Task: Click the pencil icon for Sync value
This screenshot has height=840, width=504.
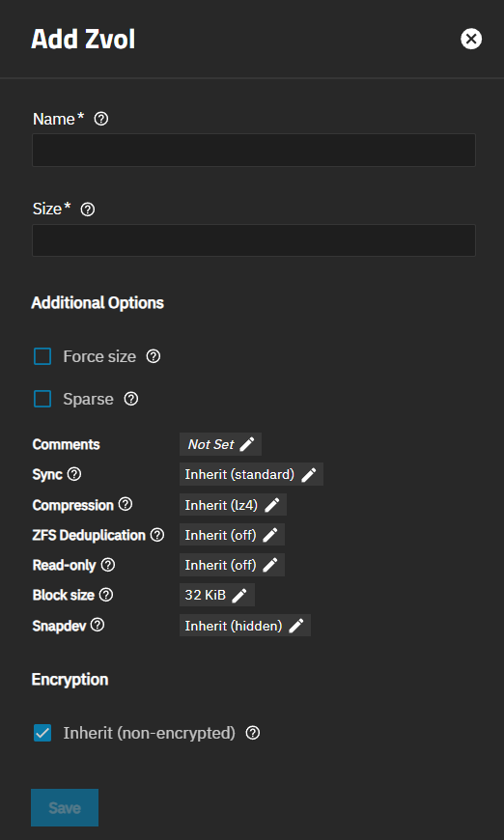Action: [x=309, y=475]
